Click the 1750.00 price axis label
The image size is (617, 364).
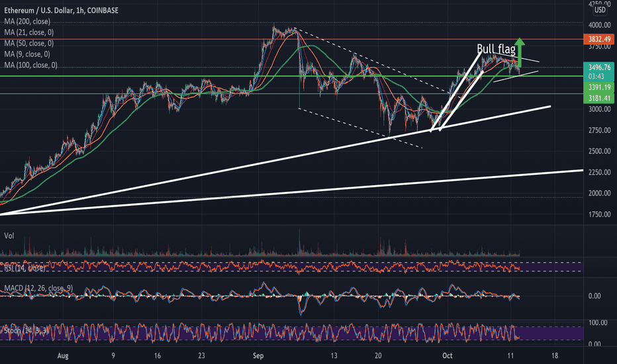tap(599, 214)
